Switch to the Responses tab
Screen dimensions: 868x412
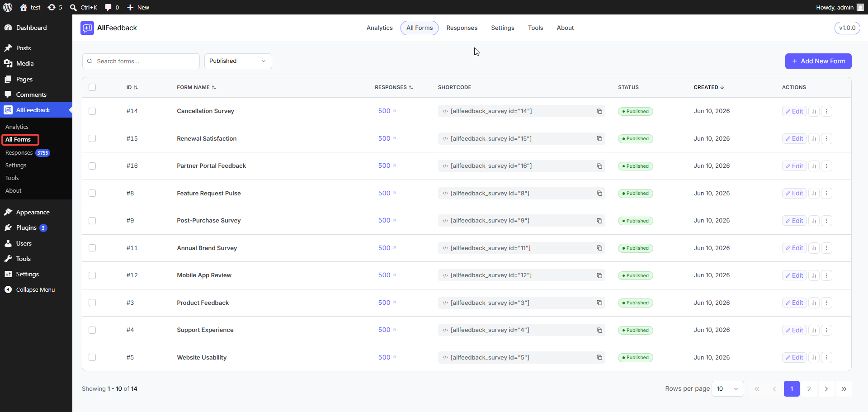pos(462,28)
